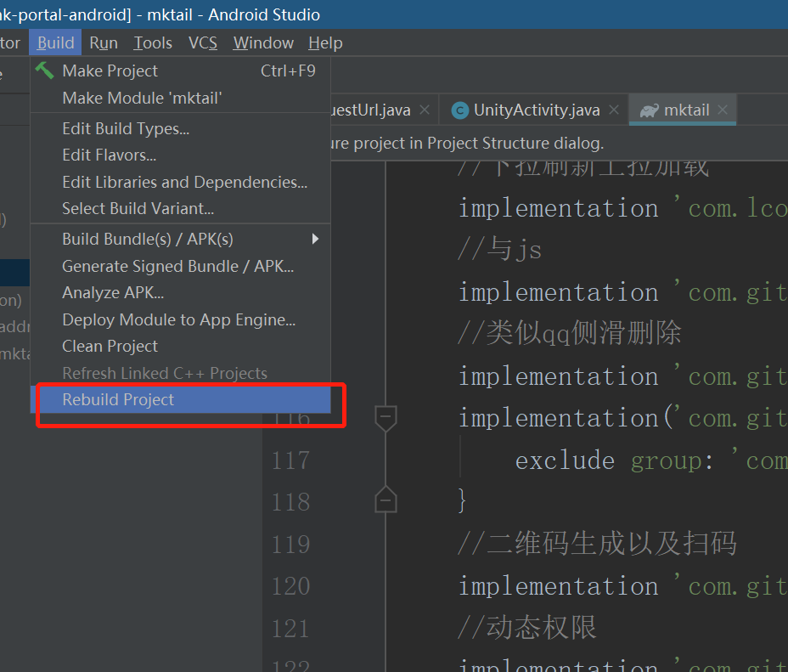This screenshot has width=788, height=672.
Task: Close the ...estUrl.java tab
Action: (425, 110)
